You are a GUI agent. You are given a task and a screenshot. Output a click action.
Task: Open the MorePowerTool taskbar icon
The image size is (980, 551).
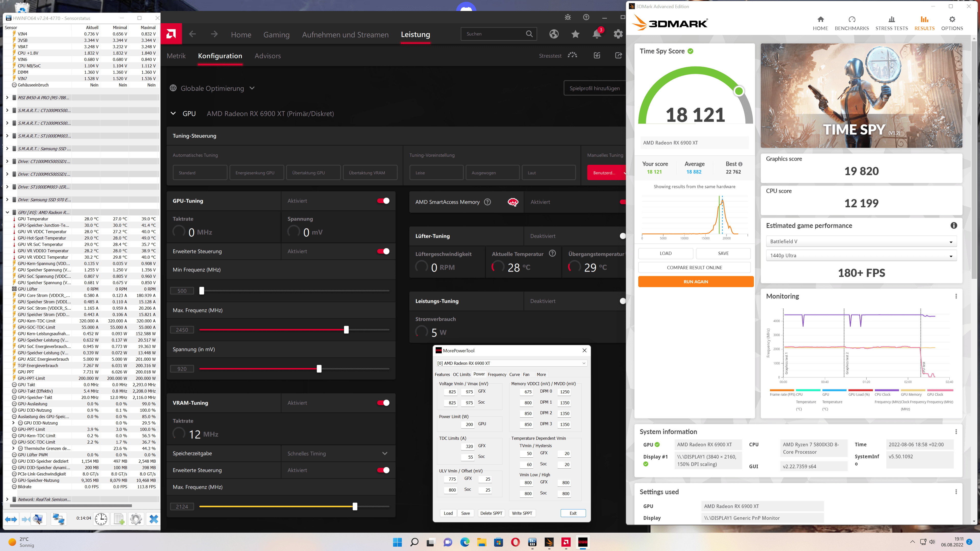(583, 542)
